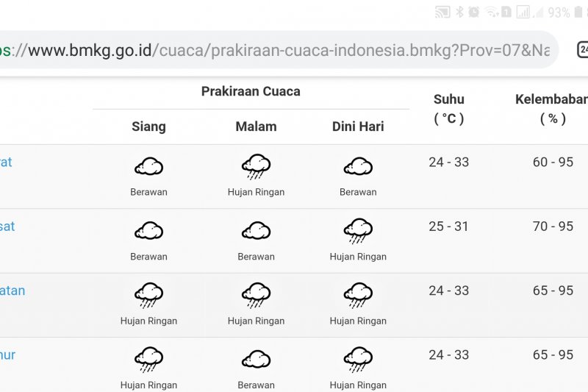This screenshot has width=588, height=392.
Task: Click the Berawan cloud icon under Siang, first row
Action: (149, 166)
